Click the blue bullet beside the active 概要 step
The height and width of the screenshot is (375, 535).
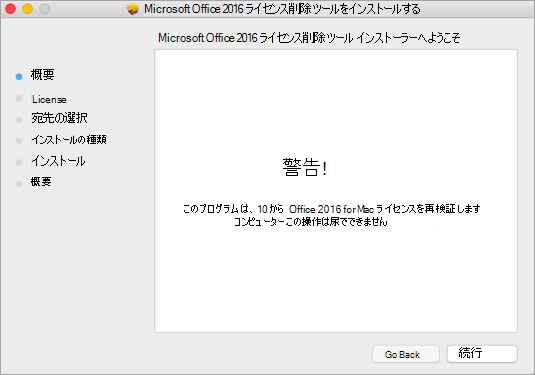(19, 77)
